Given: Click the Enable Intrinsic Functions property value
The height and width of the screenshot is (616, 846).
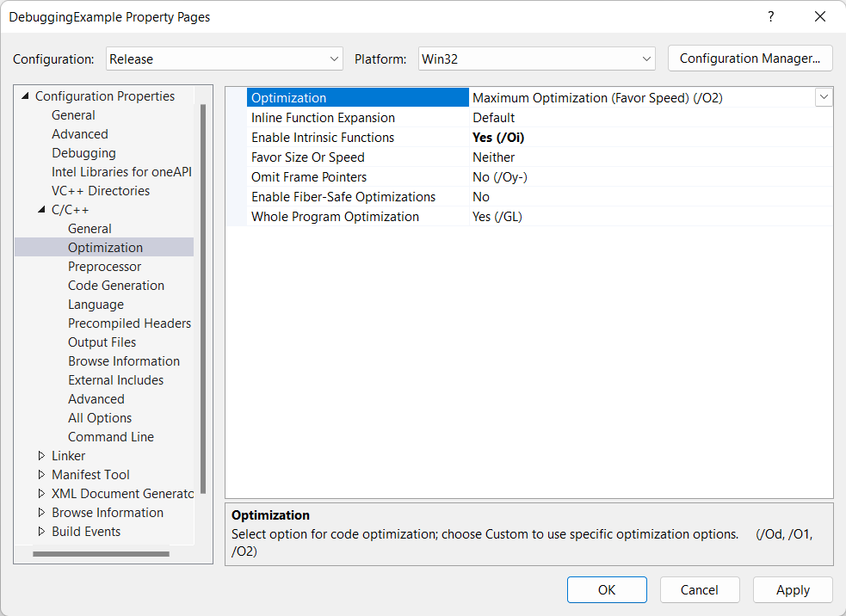Looking at the screenshot, I should [498, 138].
